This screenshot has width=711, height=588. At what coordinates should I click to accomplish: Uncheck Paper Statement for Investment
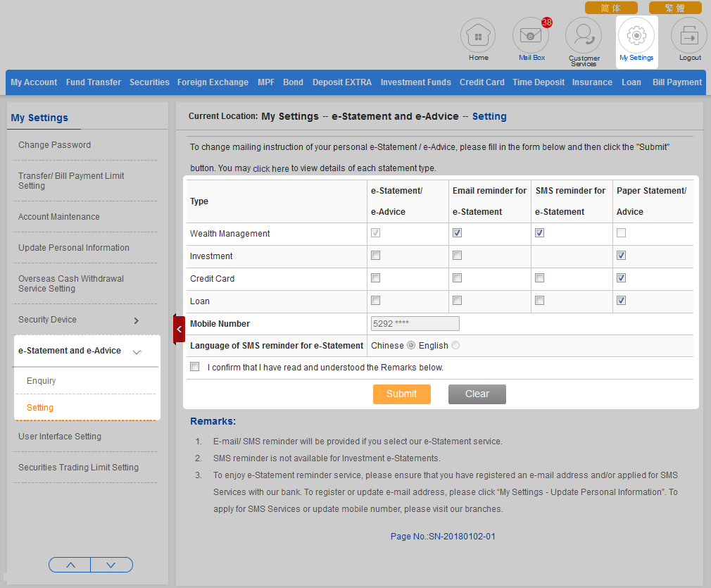621,256
